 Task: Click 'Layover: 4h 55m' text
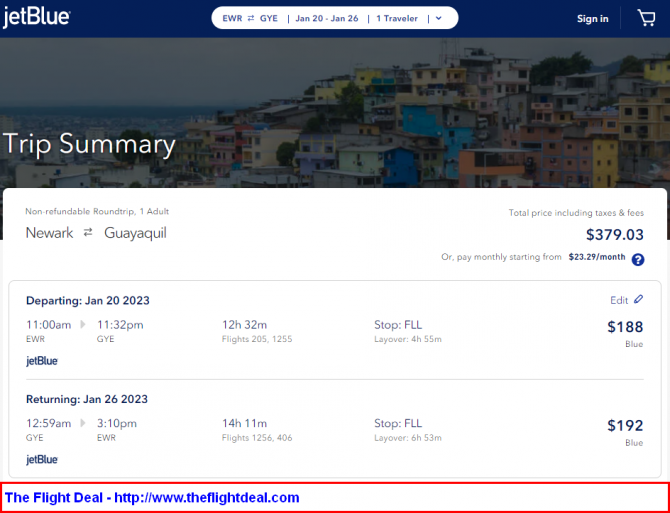[x=408, y=340]
